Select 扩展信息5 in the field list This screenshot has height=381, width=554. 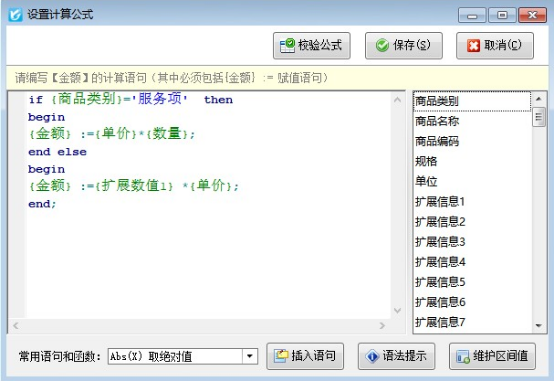pyautogui.click(x=472, y=282)
